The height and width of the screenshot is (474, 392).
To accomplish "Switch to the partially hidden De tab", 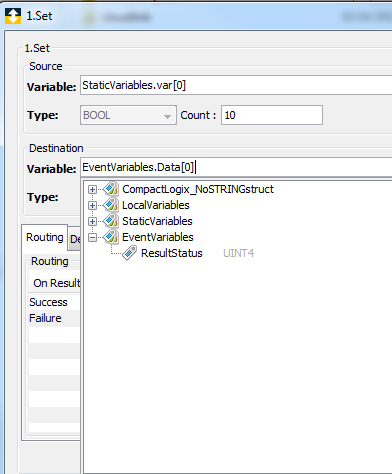I will click(75, 239).
